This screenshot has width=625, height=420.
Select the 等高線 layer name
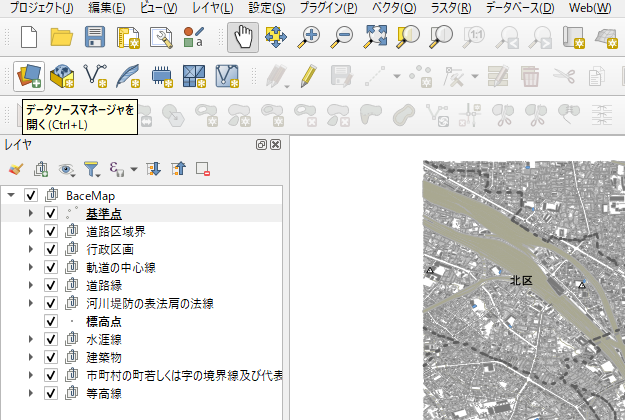pyautogui.click(x=104, y=393)
